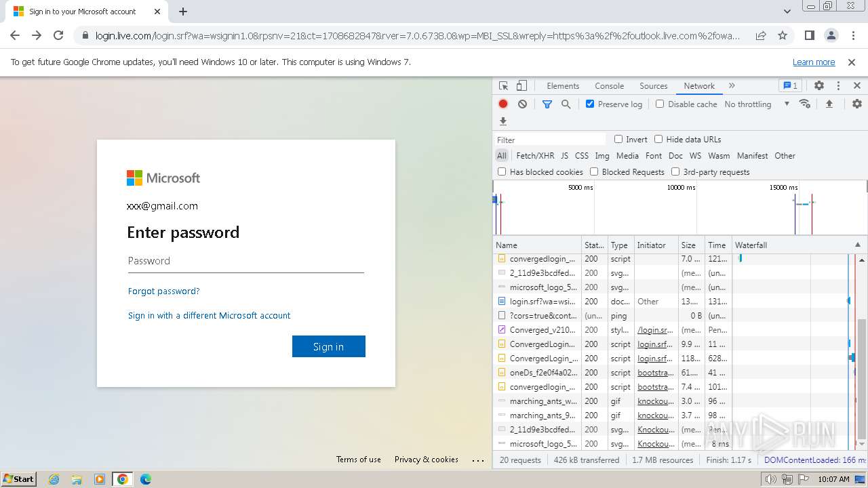This screenshot has width=868, height=488.
Task: Go back in browser history
Action: (15, 35)
